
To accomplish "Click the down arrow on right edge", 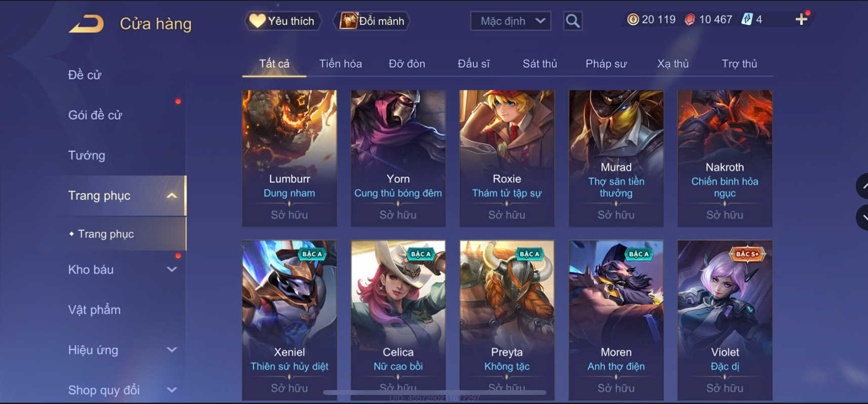I will (x=862, y=217).
